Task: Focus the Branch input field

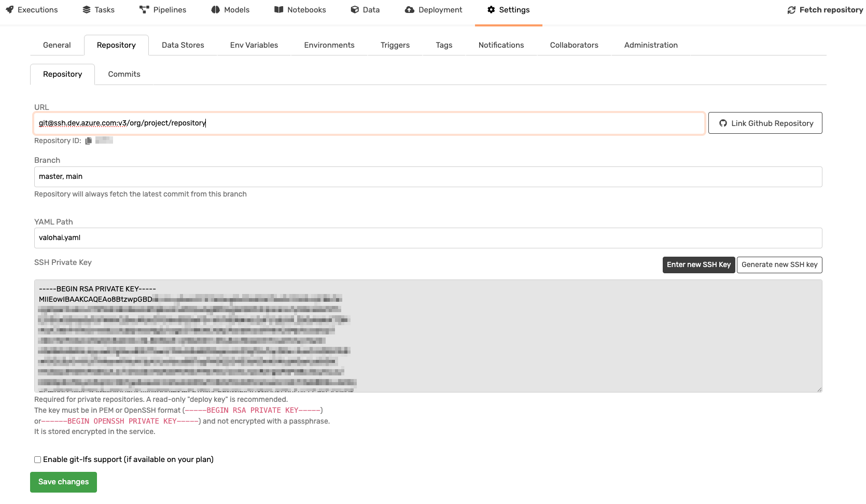Action: point(428,177)
